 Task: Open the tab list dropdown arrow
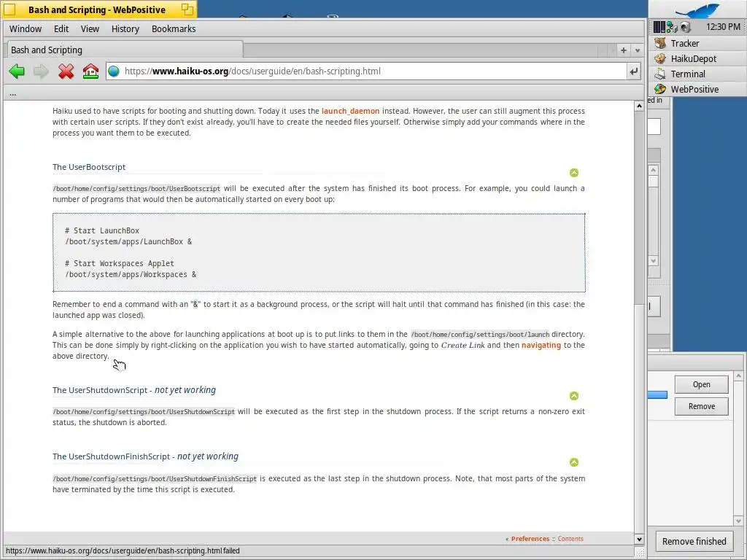click(638, 50)
